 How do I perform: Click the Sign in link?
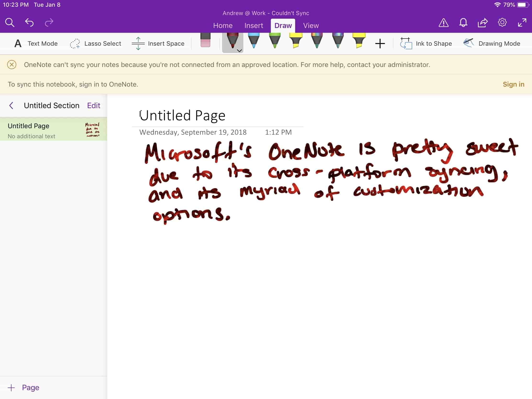point(513,84)
